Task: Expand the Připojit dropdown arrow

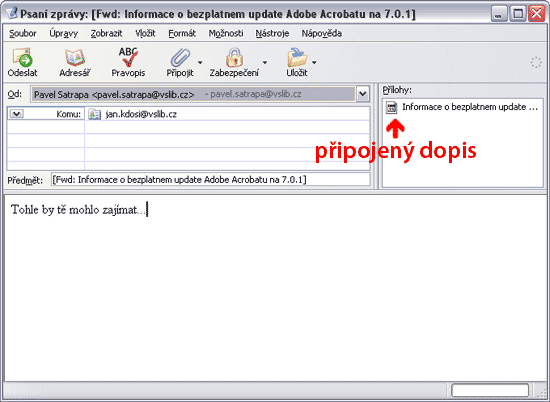Action: click(200, 62)
